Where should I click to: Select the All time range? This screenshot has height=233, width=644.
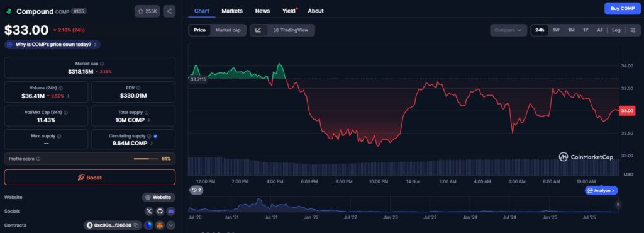point(600,30)
